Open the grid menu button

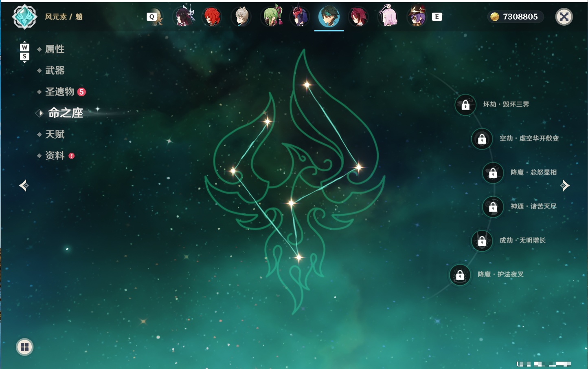point(24,347)
